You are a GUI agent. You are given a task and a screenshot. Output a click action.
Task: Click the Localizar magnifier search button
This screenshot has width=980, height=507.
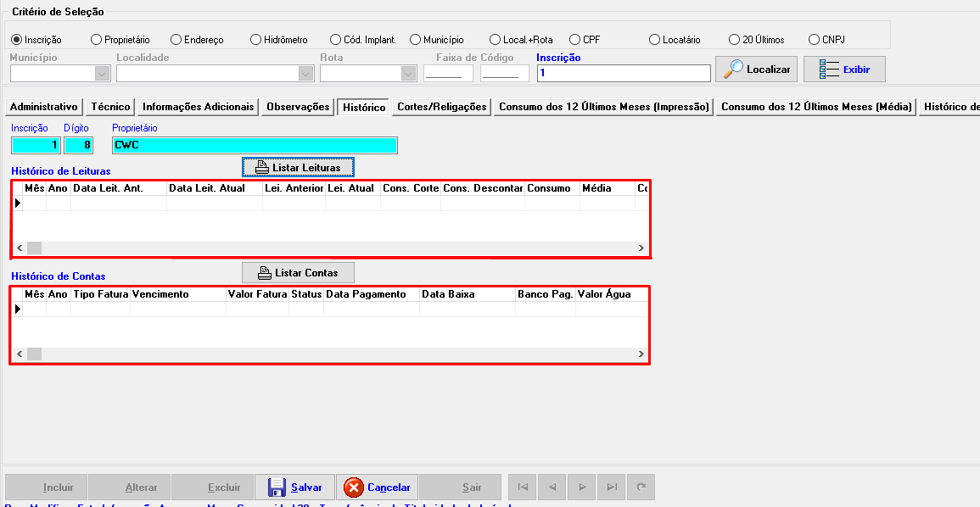(756, 70)
